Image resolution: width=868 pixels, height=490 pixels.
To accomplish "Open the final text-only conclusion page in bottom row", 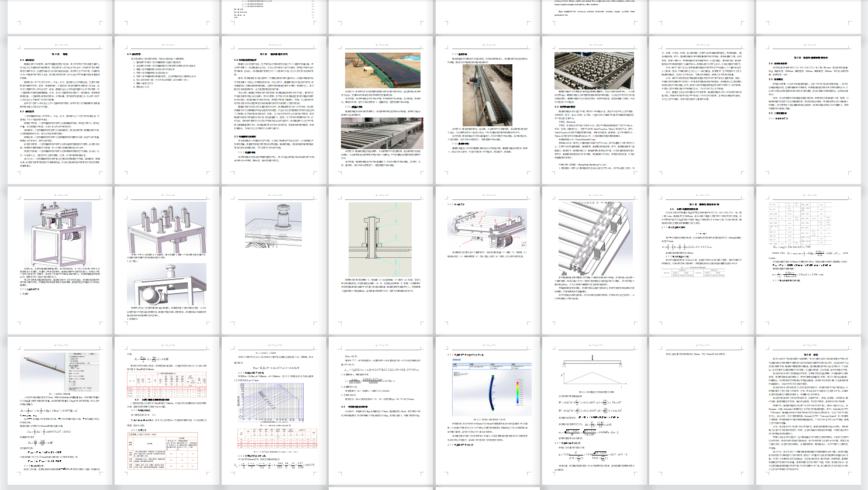I will [808, 410].
